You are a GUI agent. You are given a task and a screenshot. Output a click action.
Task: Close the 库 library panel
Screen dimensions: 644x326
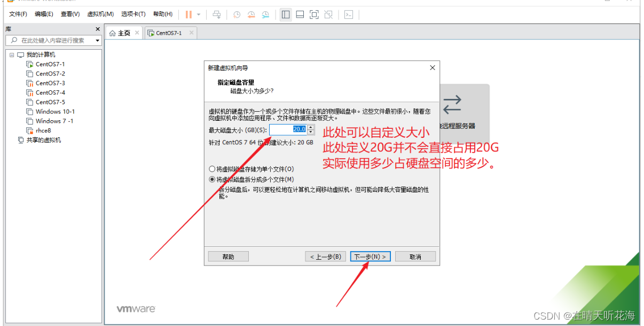[x=98, y=29]
